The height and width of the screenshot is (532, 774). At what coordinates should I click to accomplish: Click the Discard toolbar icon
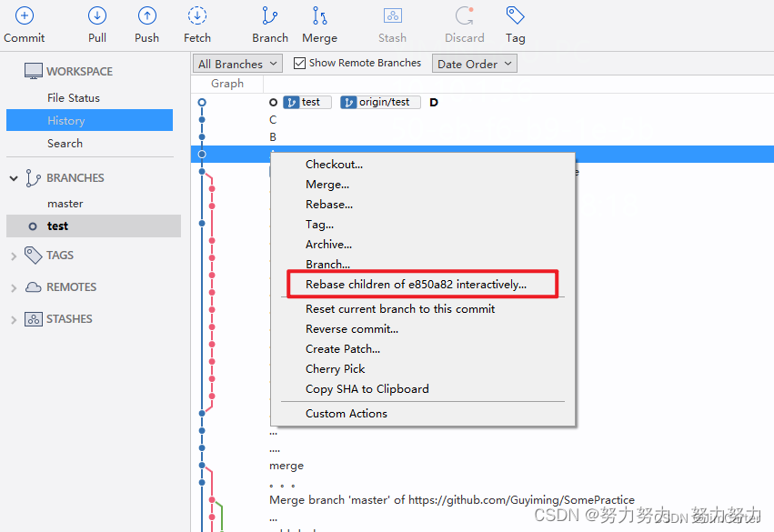pyautogui.click(x=464, y=25)
